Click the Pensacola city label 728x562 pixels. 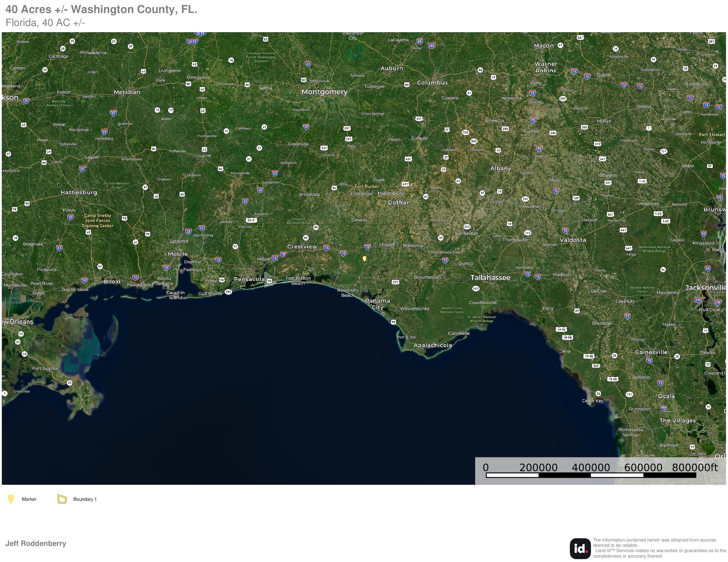pos(249,279)
